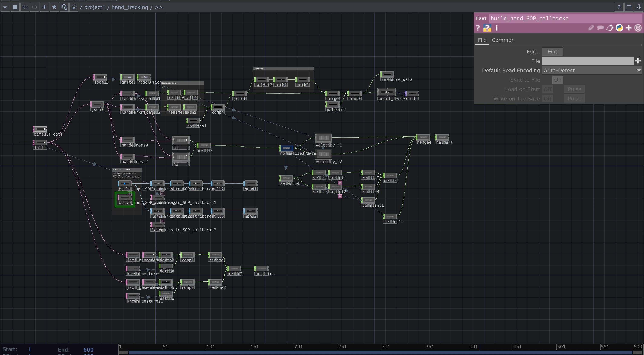Click the Edit button
Screen dimensions: 644x355
[x=552, y=52]
